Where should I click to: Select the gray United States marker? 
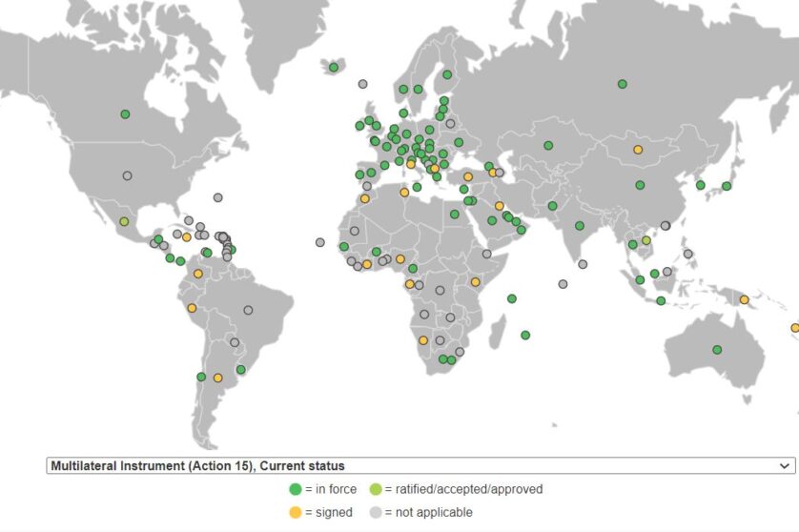128,175
